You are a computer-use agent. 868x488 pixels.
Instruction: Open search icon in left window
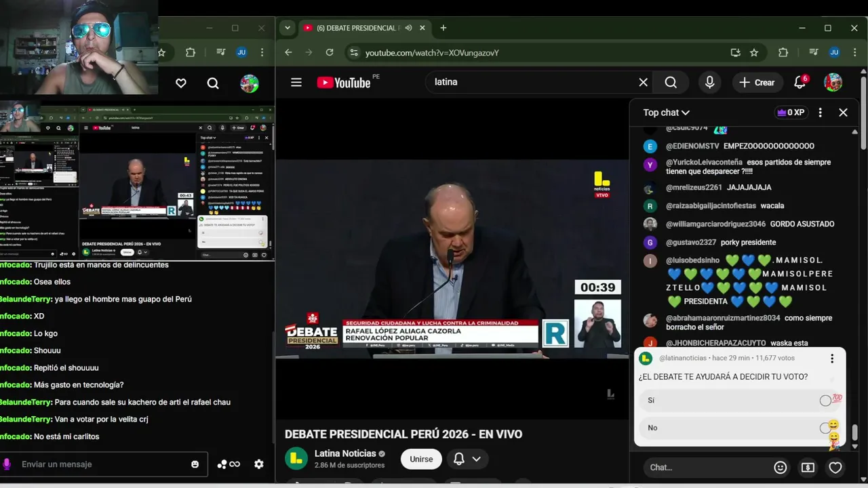[x=213, y=83]
